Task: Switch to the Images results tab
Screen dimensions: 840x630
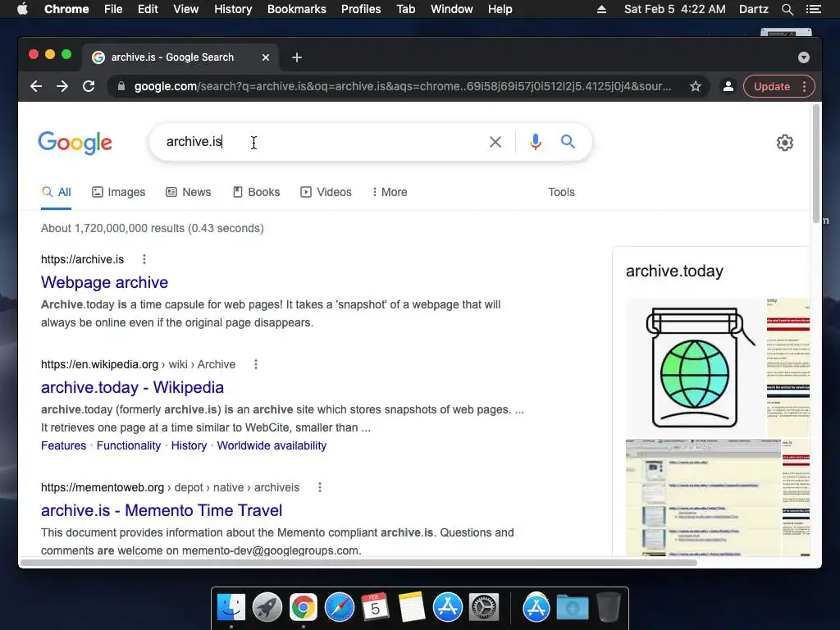Action: 118,192
